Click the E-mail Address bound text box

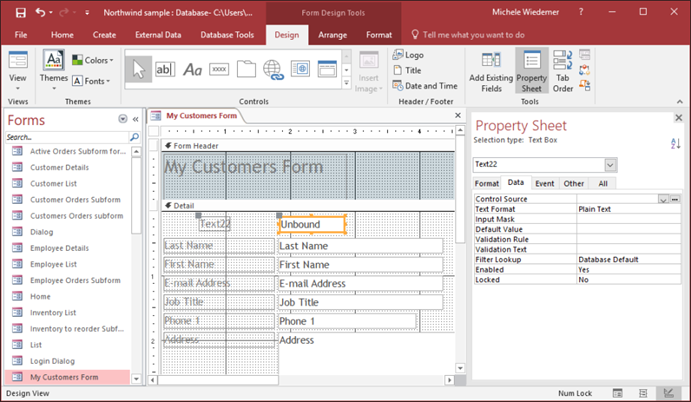click(x=360, y=283)
